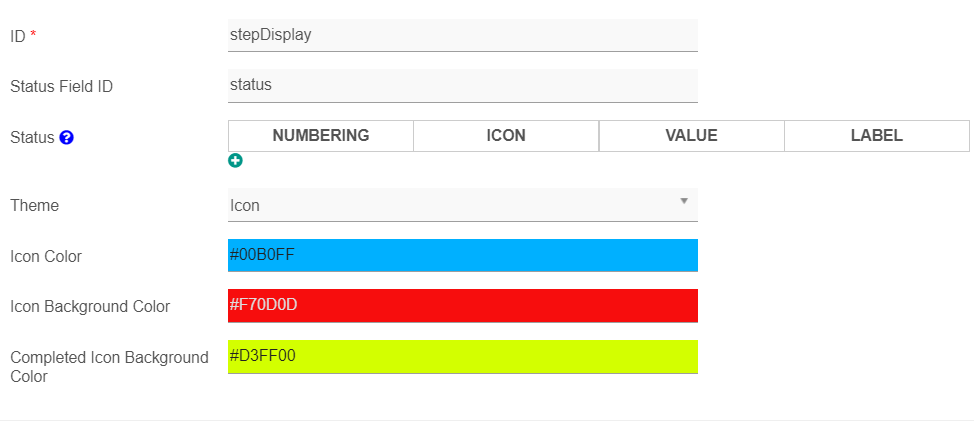This screenshot has height=435, width=974.
Task: Open the red Icon Background Color swatch
Action: (463, 305)
